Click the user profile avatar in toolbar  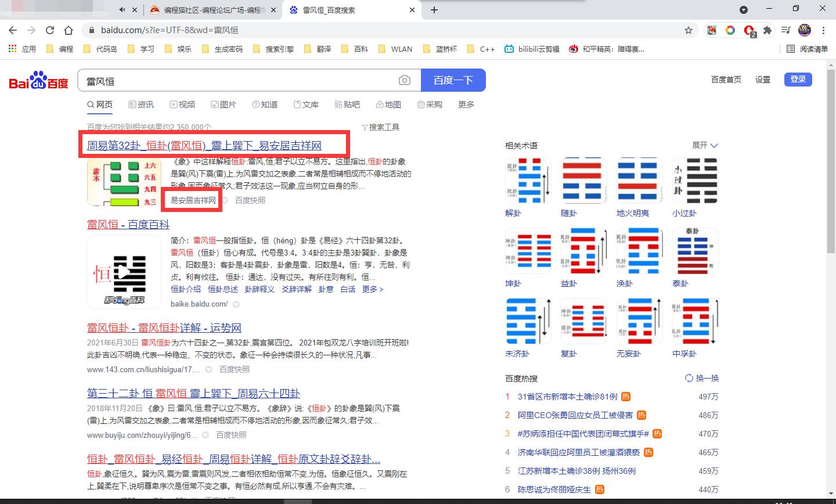pyautogui.click(x=805, y=30)
